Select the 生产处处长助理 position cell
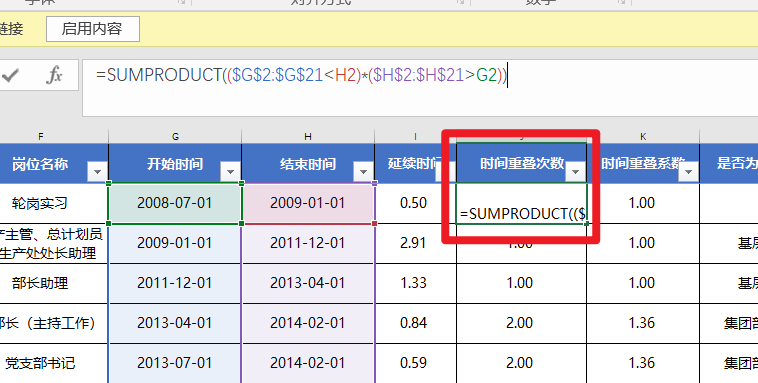The height and width of the screenshot is (383, 758). pyautogui.click(x=54, y=243)
